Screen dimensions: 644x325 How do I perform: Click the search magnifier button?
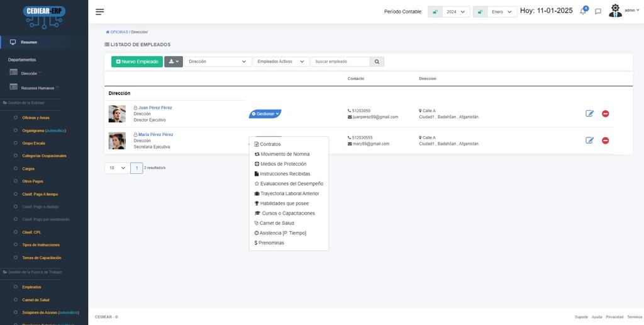point(377,62)
